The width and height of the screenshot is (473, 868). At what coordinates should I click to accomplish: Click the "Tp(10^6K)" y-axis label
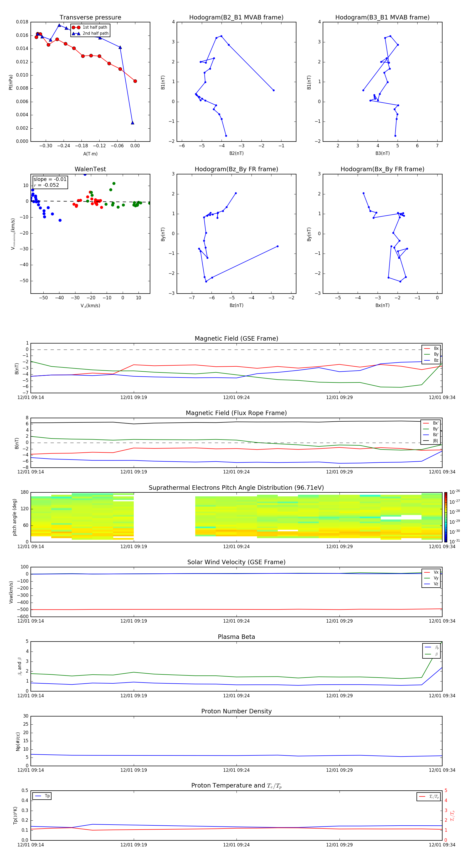(x=15, y=815)
